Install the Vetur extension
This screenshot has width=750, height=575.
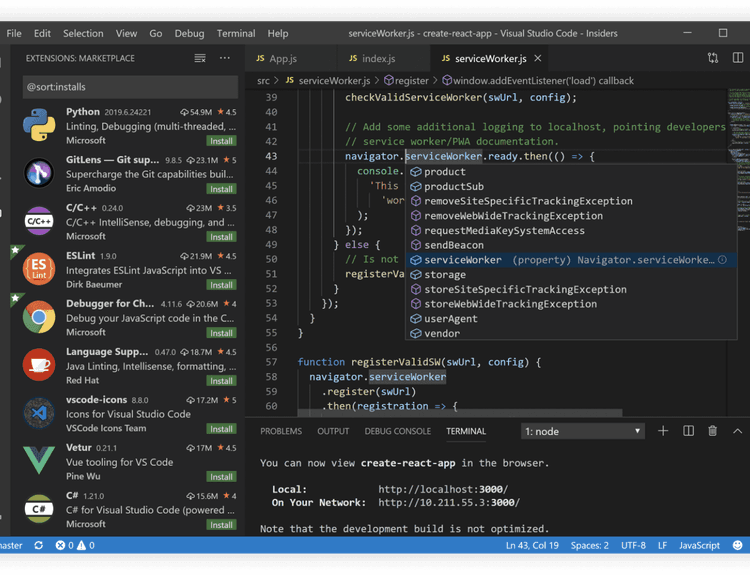point(221,477)
